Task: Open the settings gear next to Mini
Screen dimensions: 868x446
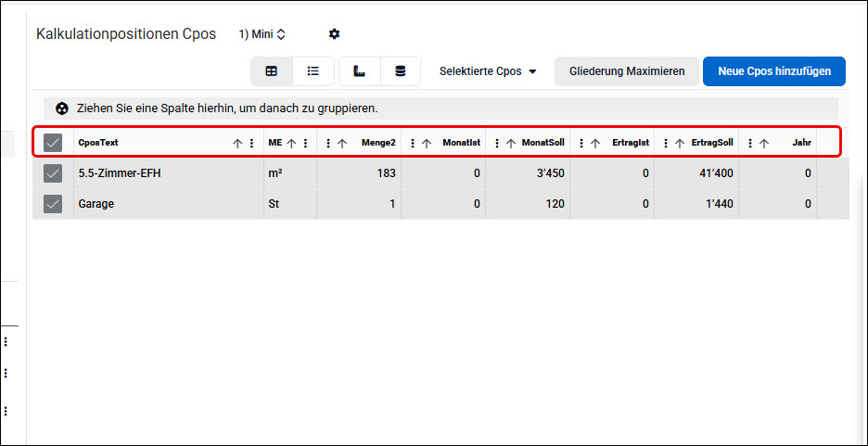Action: click(x=334, y=34)
